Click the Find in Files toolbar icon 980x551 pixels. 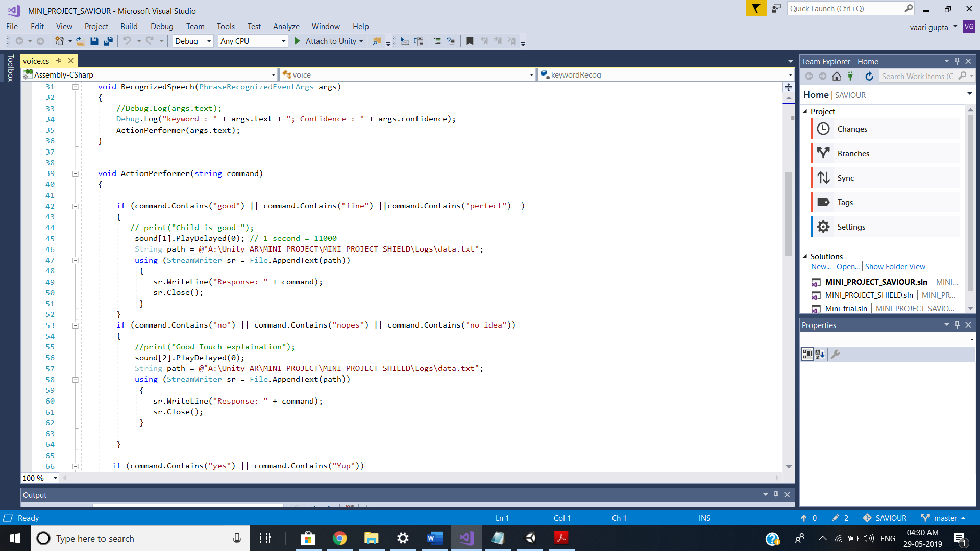pos(377,41)
